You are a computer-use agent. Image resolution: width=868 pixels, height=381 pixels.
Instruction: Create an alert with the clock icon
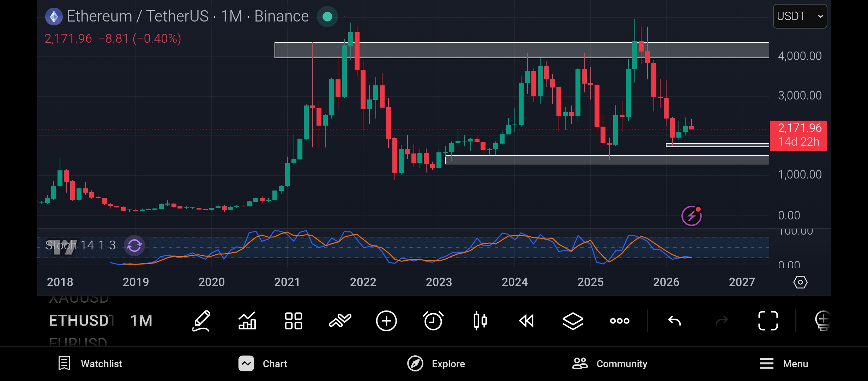[x=433, y=321]
